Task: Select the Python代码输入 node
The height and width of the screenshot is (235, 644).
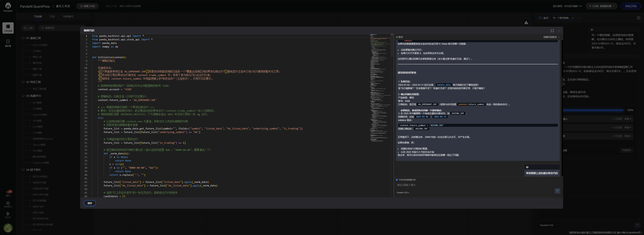Action: (x=40, y=45)
